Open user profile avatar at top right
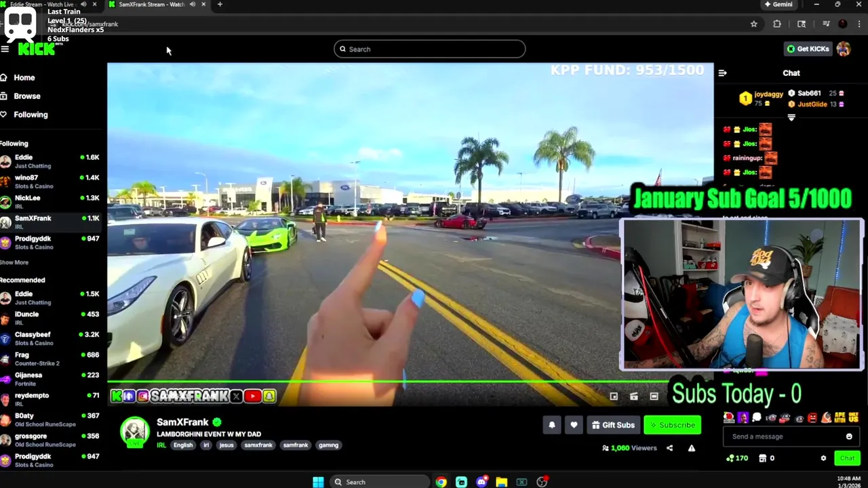 point(844,49)
